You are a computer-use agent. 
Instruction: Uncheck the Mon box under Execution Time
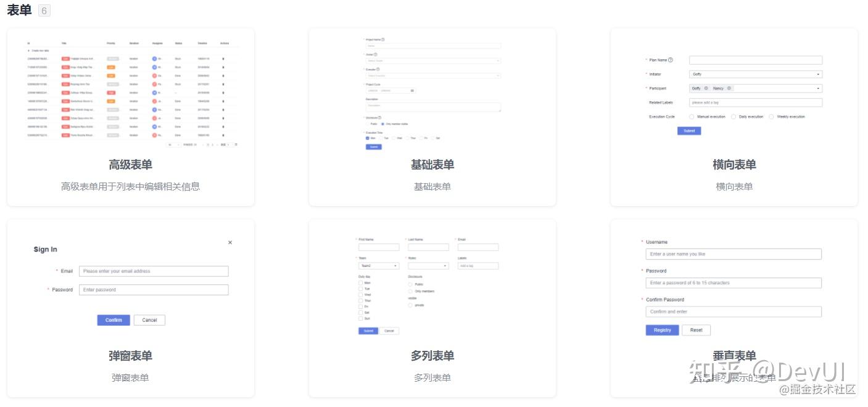(368, 138)
